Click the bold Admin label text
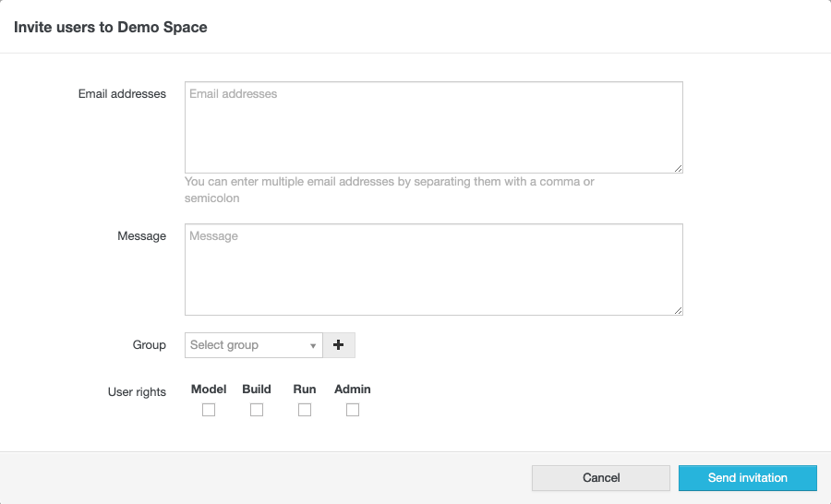The width and height of the screenshot is (831, 504). pyautogui.click(x=353, y=390)
